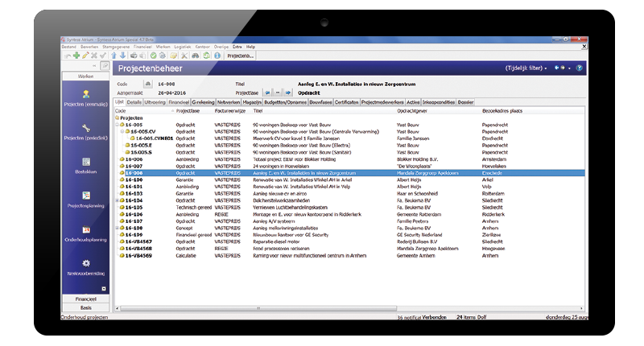Click the Financieel button in sidebar bottom
Image resolution: width=644 pixels, height=346 pixels.
point(85,299)
